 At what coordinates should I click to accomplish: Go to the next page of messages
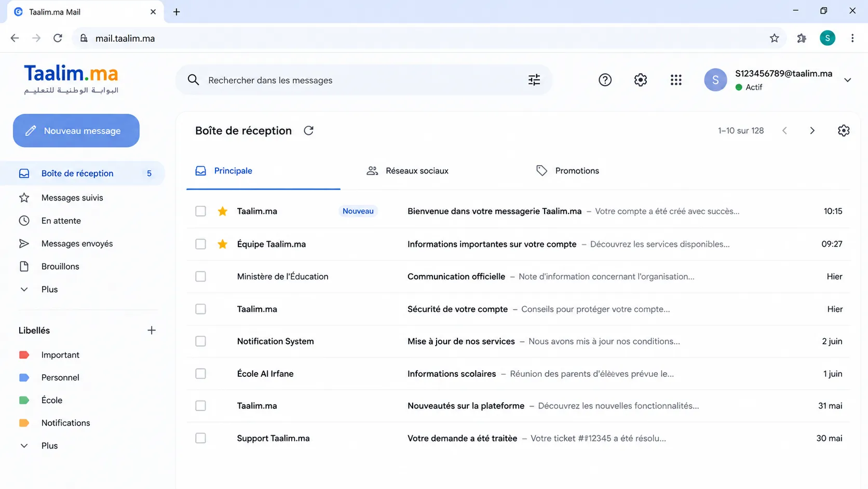[812, 131]
